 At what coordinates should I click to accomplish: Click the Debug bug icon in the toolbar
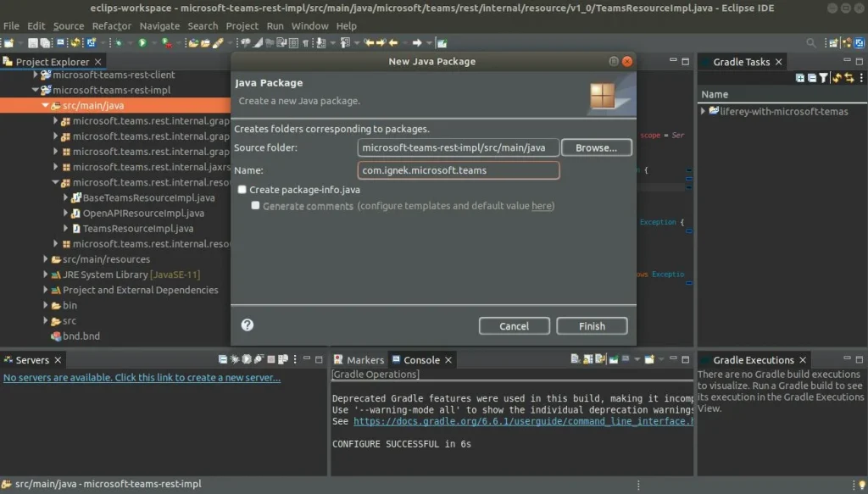coord(117,42)
